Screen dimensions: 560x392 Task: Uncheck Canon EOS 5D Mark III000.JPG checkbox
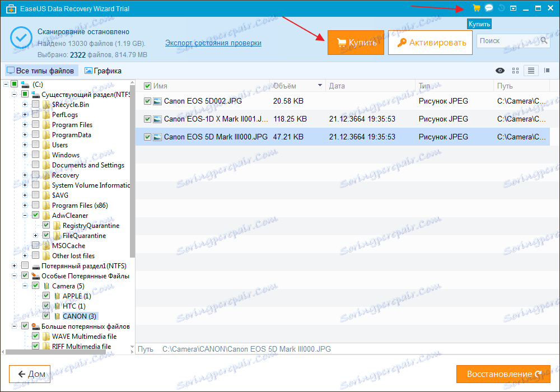pyautogui.click(x=147, y=137)
